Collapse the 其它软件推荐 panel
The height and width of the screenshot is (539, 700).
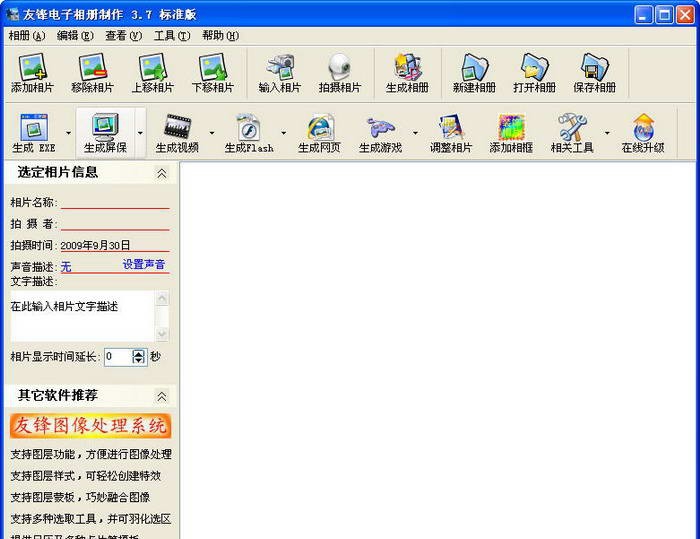coord(162,396)
